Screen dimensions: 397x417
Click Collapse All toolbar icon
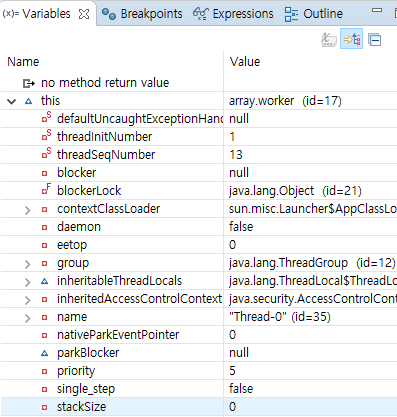click(375, 40)
